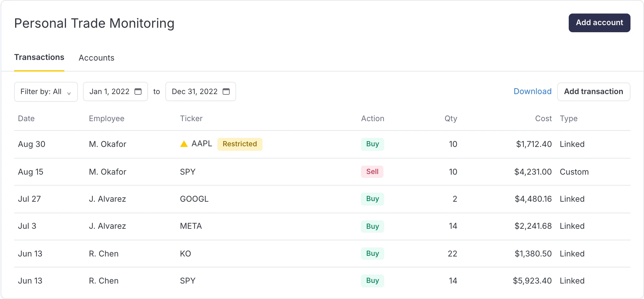
Task: Click the Aug 15 date cell
Action: click(x=31, y=172)
